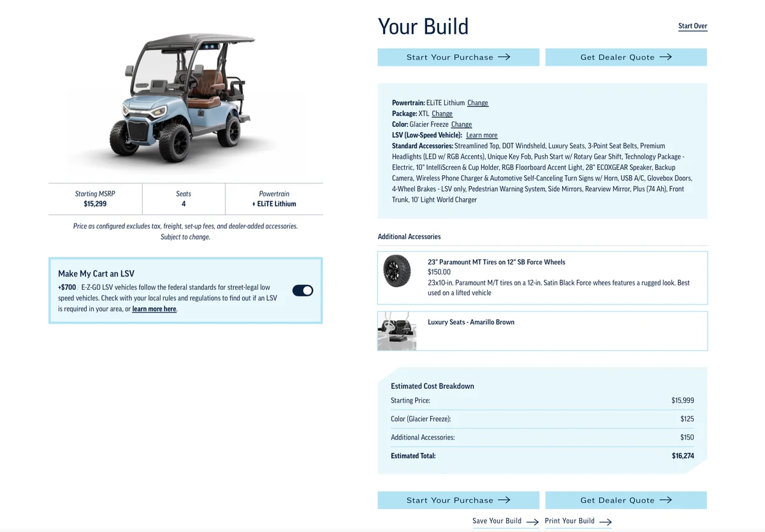Click the top Start Your Purchase button

(458, 57)
